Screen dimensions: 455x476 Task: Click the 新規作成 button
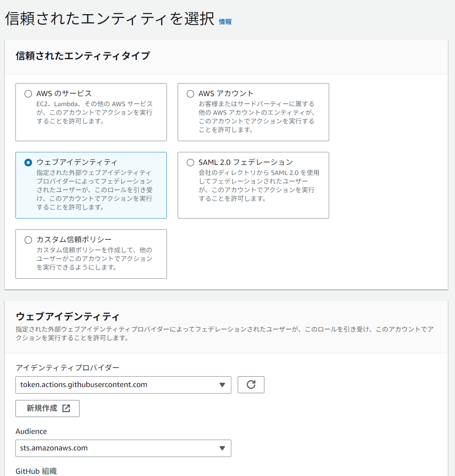(47, 408)
